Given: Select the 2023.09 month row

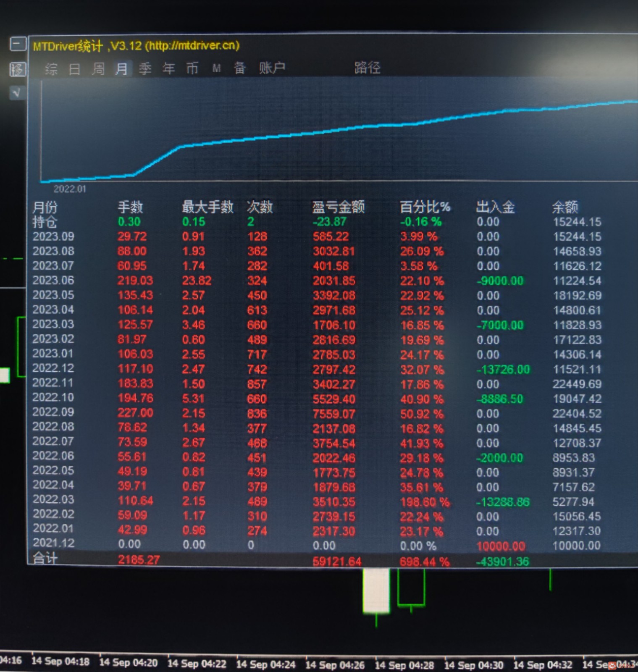Looking at the screenshot, I should (317, 236).
